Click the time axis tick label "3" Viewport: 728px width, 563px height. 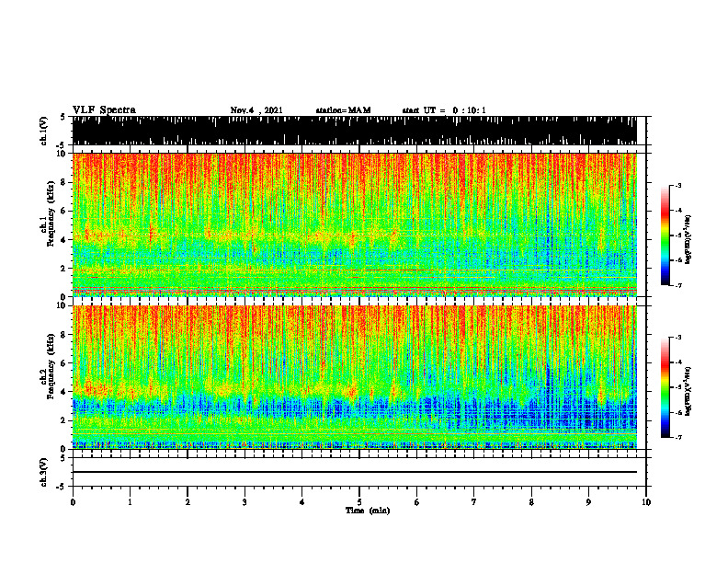click(245, 502)
